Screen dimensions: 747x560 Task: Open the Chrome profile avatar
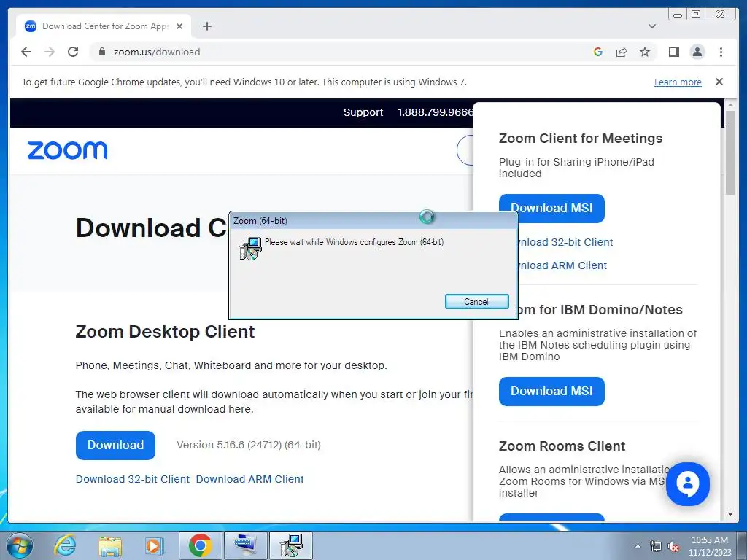click(697, 52)
